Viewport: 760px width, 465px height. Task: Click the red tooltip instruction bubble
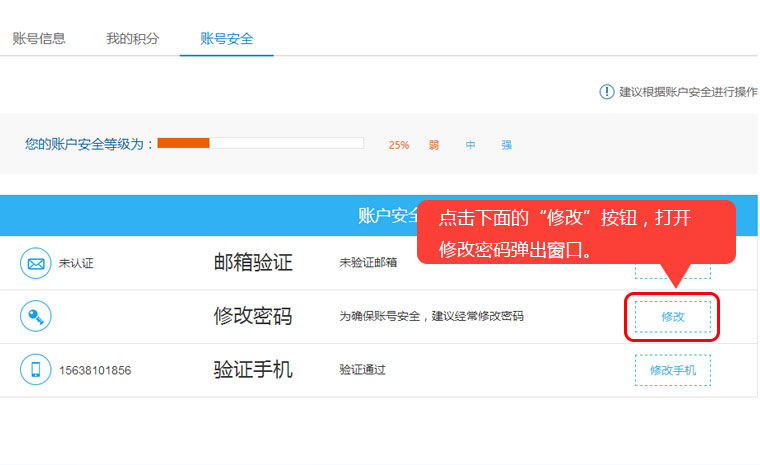click(x=575, y=231)
